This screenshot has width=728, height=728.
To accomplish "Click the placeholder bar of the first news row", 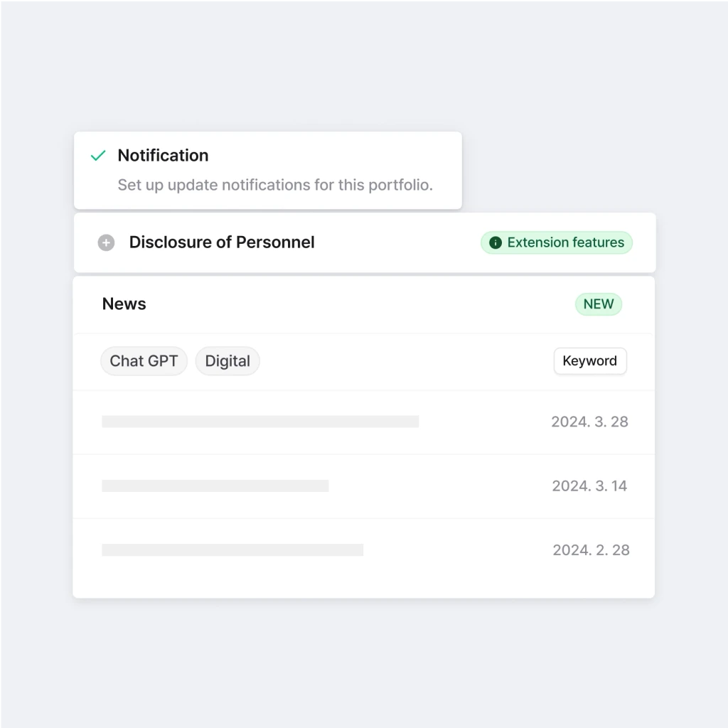I will tap(260, 422).
